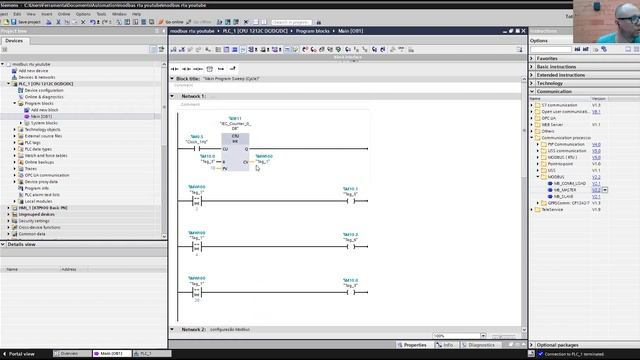Viewport: 640px width, 360px height.
Task: Open the Tools menu
Action: click(101, 14)
